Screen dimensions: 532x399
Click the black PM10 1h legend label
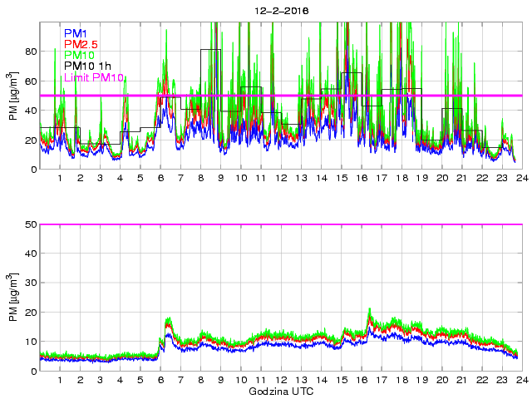(87, 66)
